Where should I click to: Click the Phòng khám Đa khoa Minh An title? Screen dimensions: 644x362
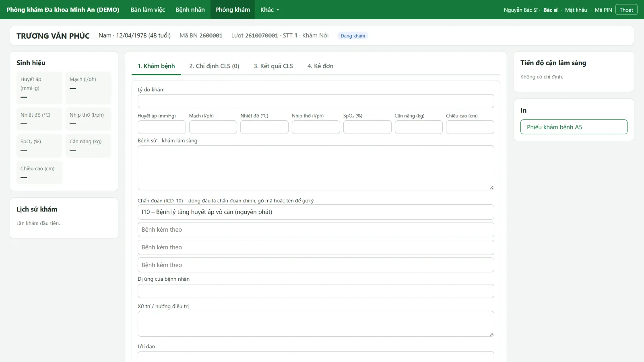tap(63, 10)
